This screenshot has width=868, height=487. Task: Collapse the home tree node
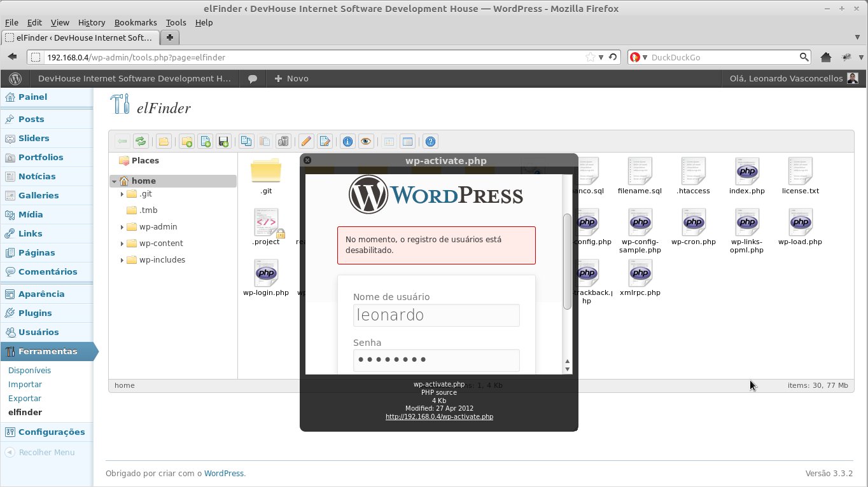(x=114, y=181)
